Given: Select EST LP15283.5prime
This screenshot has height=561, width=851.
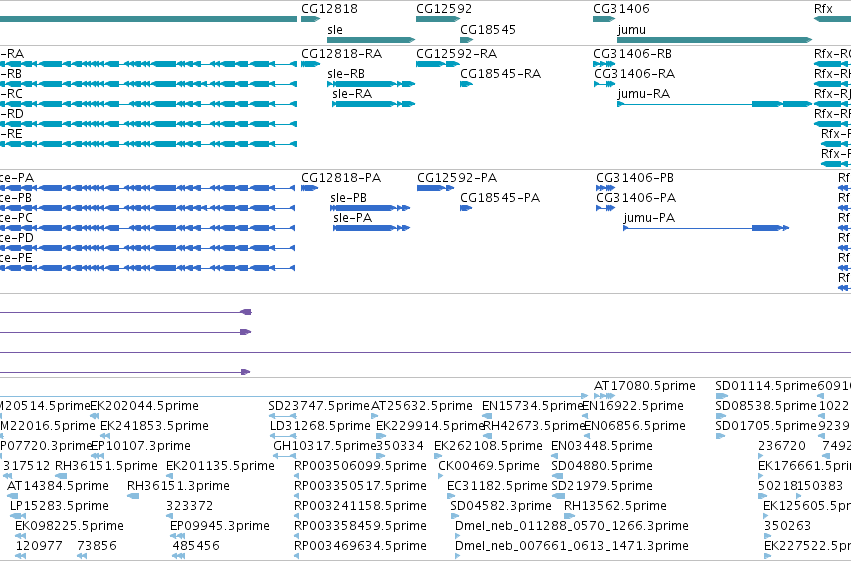Looking at the screenshot, I should pos(59,506).
